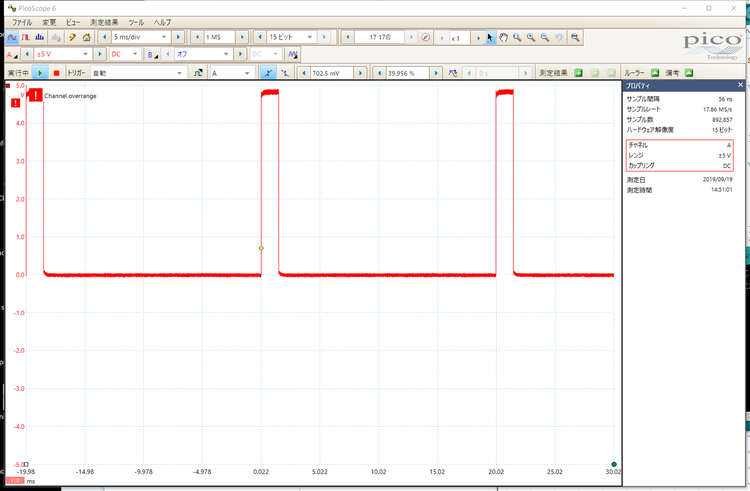Click the Math channels icon
This screenshot has height=491, width=750.
pyautogui.click(x=293, y=55)
